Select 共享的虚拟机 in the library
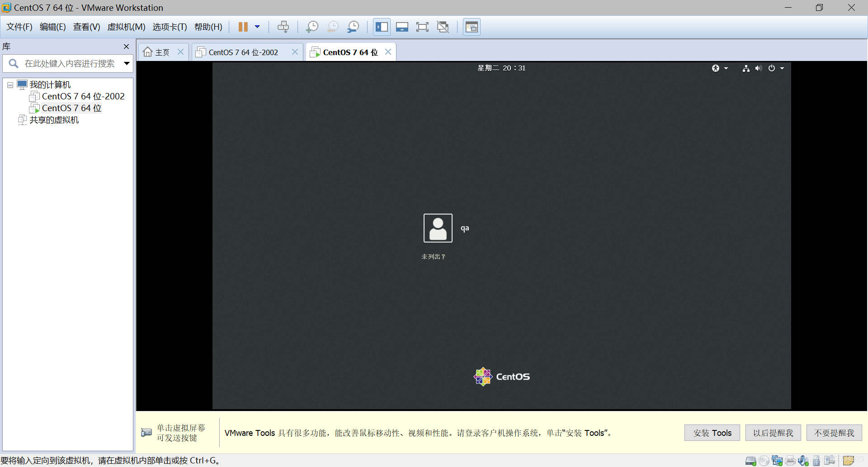This screenshot has height=467, width=868. [54, 120]
